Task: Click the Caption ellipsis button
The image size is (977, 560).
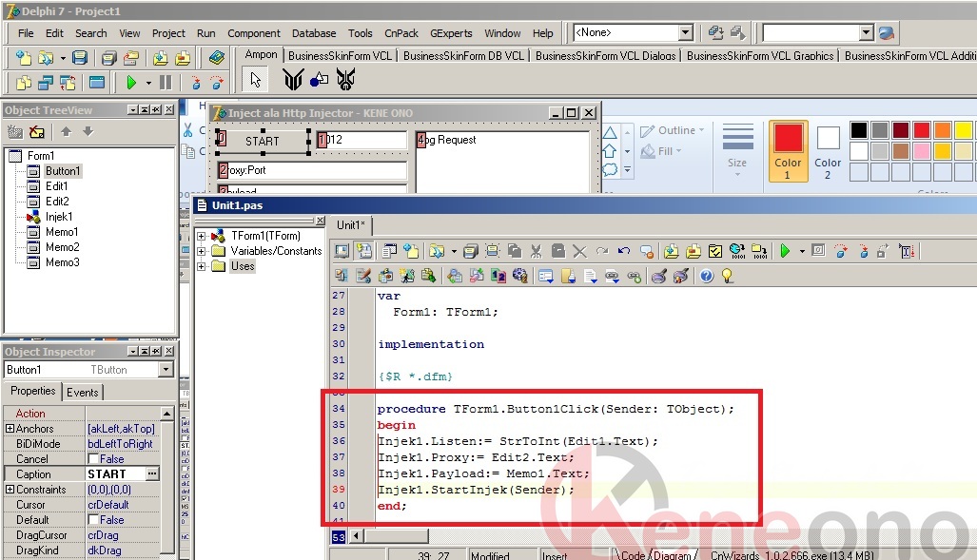Action: tap(152, 474)
